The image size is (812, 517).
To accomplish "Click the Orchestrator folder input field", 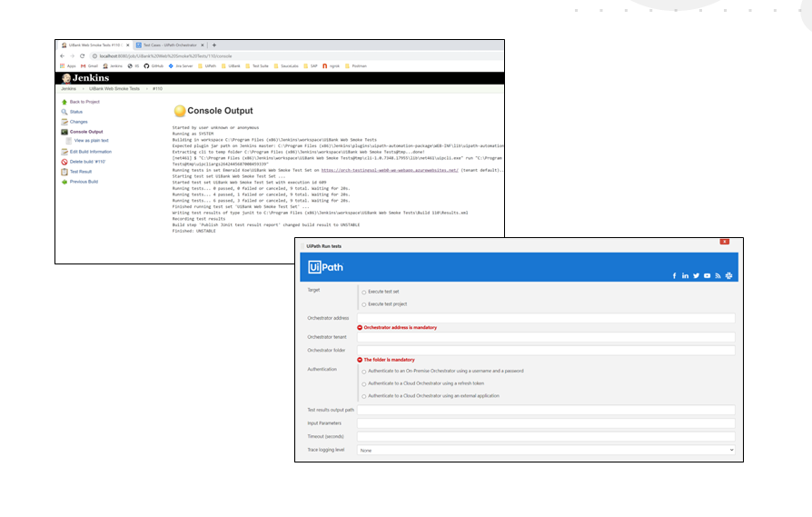I will 547,351.
